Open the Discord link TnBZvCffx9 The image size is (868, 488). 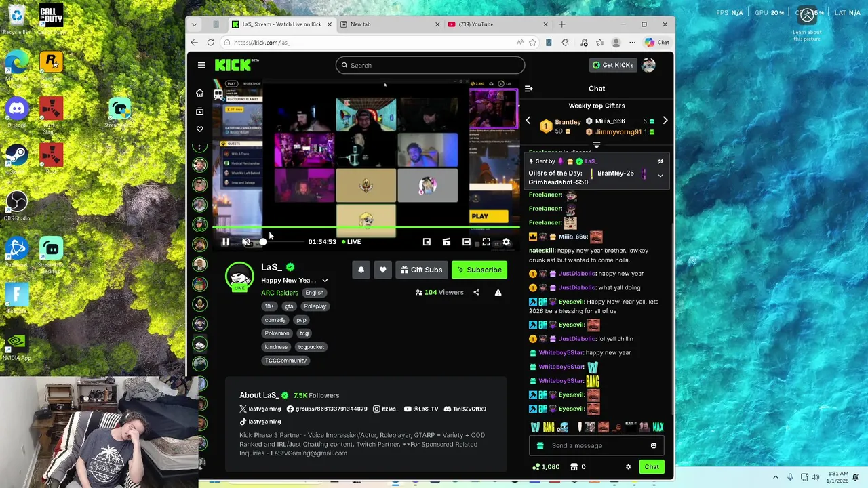point(465,409)
